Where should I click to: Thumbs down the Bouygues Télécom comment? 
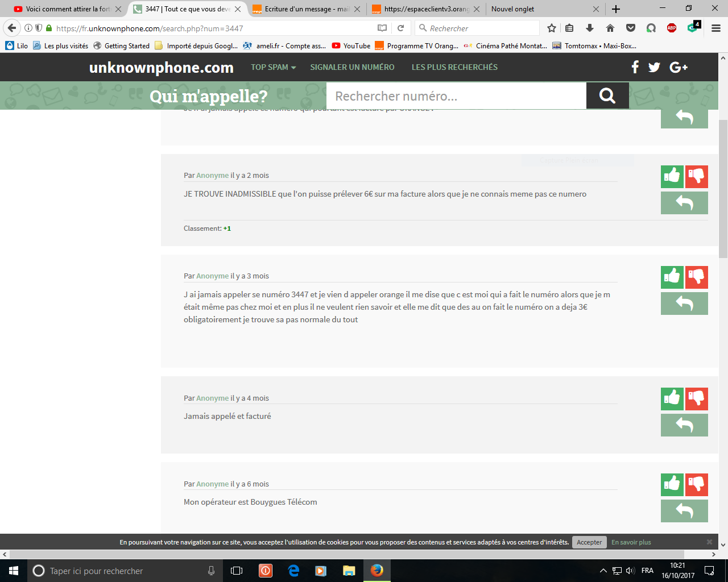tap(697, 485)
